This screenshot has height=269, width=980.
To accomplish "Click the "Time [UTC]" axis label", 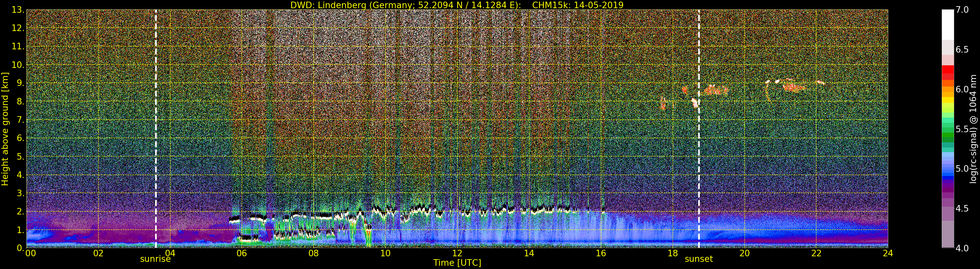I will (457, 263).
